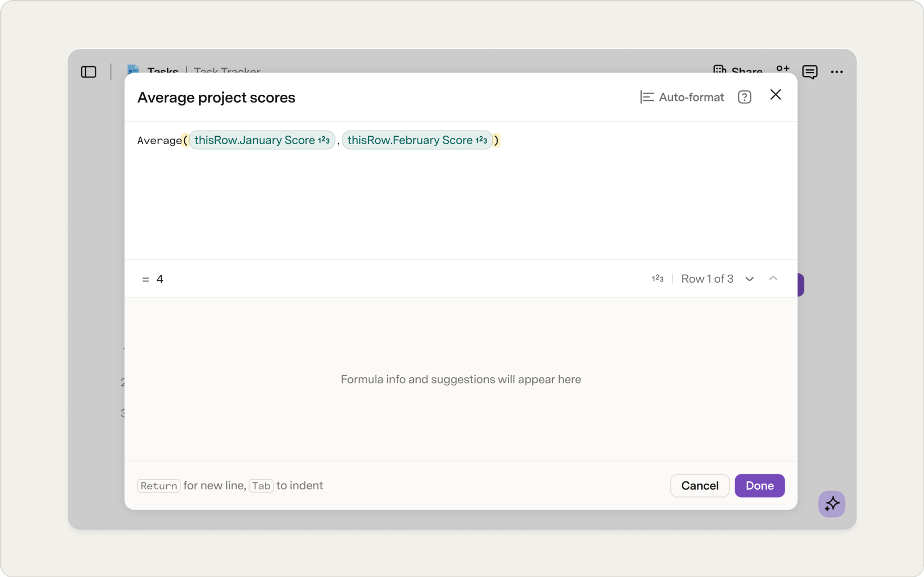Click the result value 4

pyautogui.click(x=160, y=279)
